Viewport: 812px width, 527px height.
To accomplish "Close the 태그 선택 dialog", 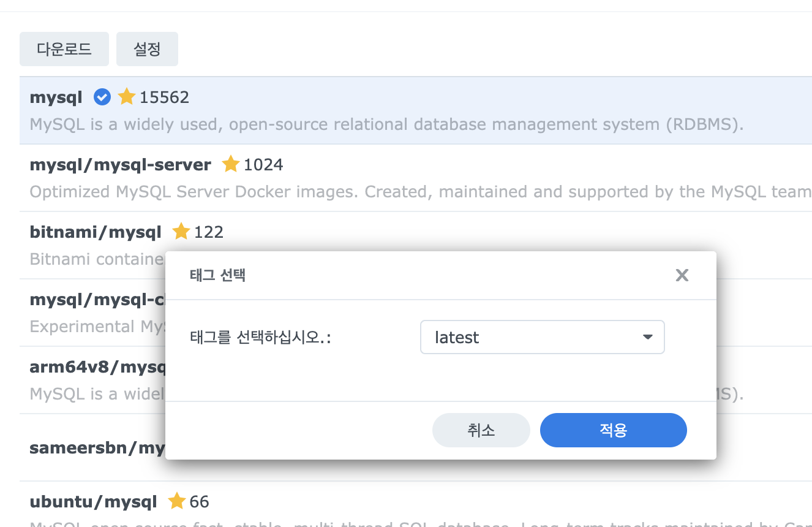I will [682, 275].
